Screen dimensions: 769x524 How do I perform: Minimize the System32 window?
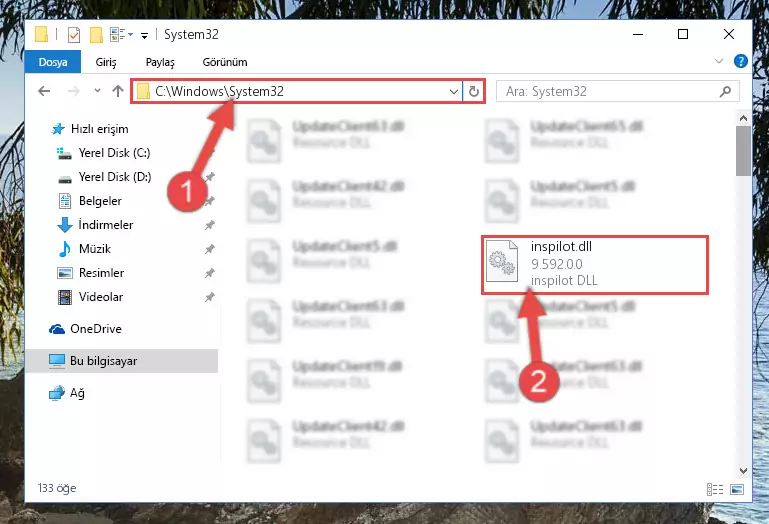coord(638,34)
